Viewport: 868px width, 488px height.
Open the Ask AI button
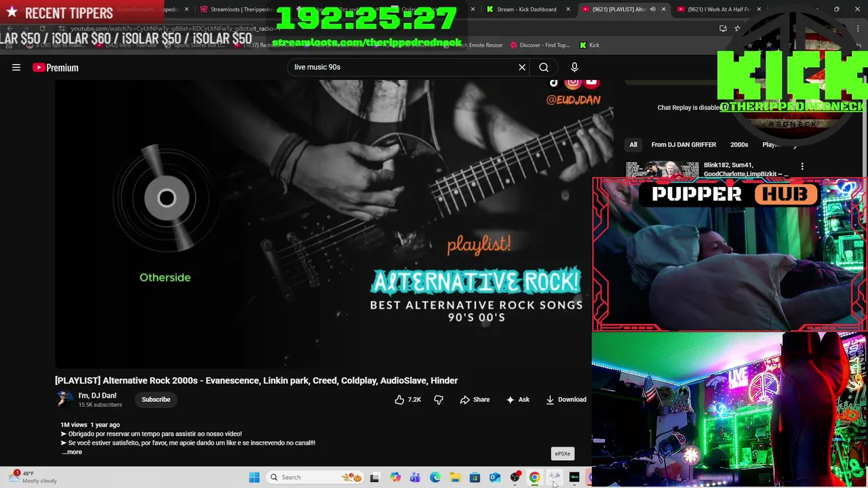517,399
